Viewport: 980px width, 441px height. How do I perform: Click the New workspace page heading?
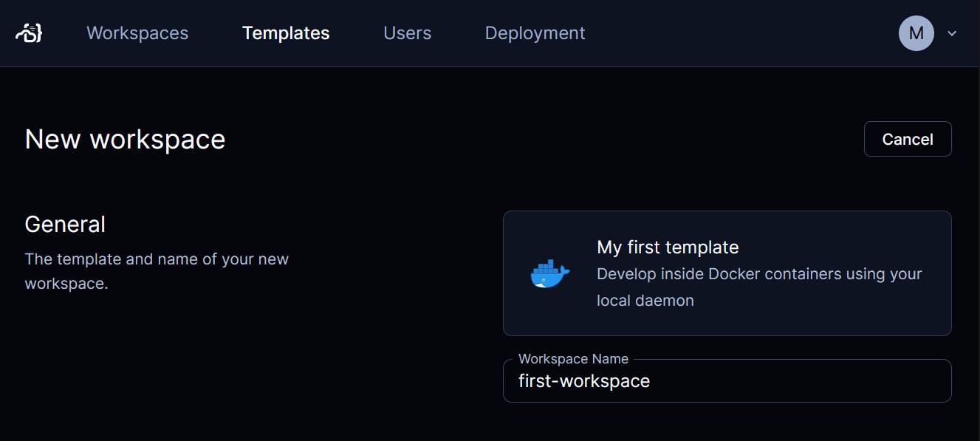125,139
